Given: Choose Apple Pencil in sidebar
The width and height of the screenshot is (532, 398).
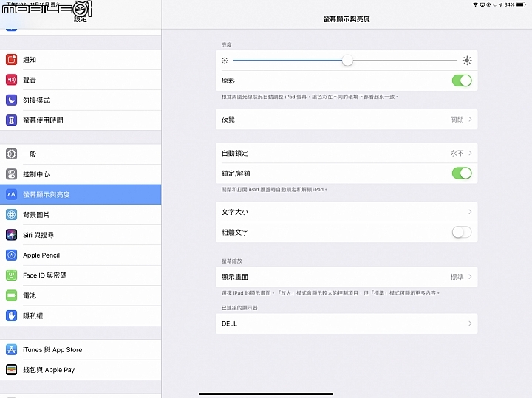Looking at the screenshot, I should tap(81, 255).
